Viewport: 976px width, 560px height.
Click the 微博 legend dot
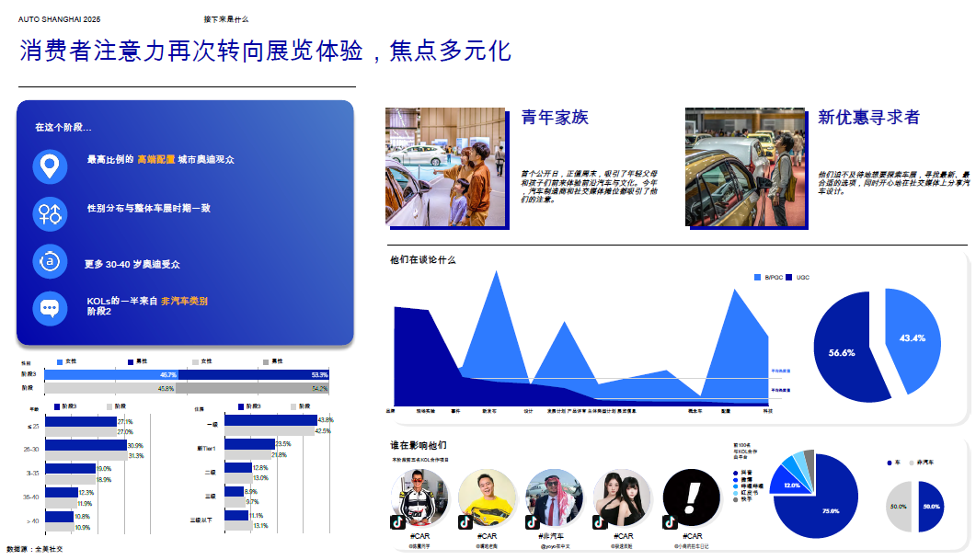[736, 480]
